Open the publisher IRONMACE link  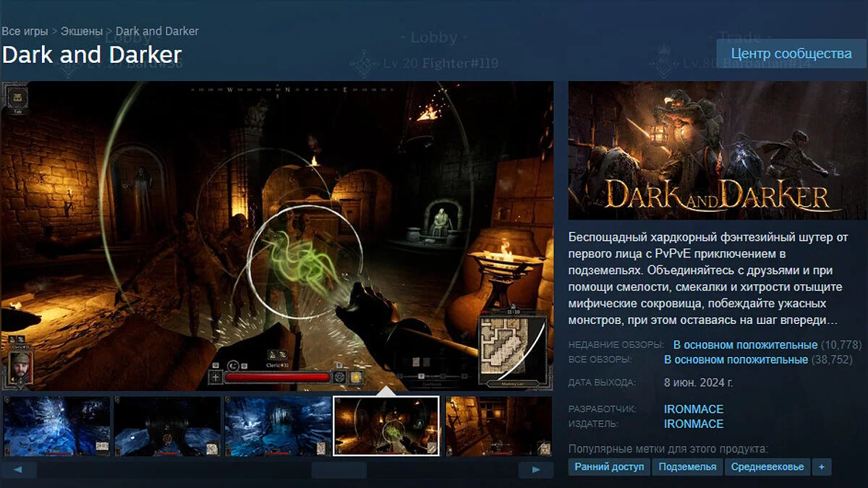(x=693, y=424)
